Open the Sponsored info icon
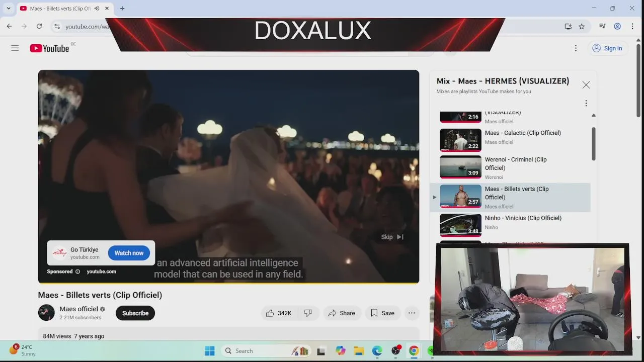644x362 pixels. (77, 271)
